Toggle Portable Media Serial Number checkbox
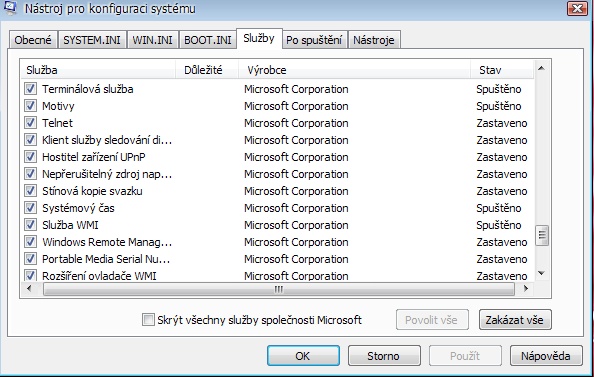This screenshot has width=594, height=377. pyautogui.click(x=30, y=259)
